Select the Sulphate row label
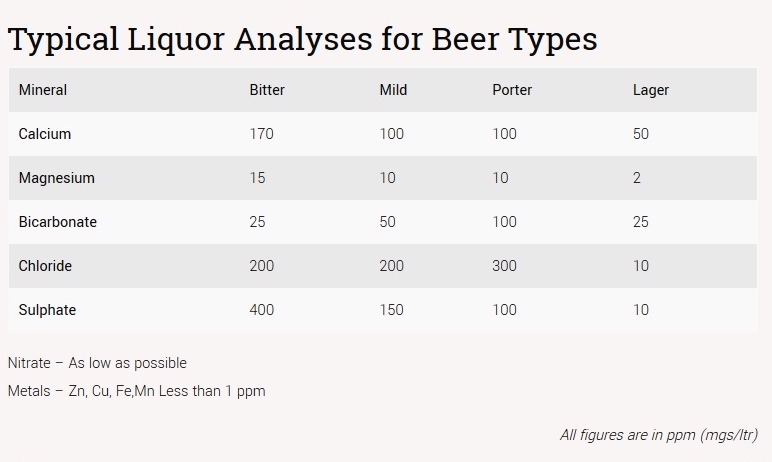 [x=47, y=310]
